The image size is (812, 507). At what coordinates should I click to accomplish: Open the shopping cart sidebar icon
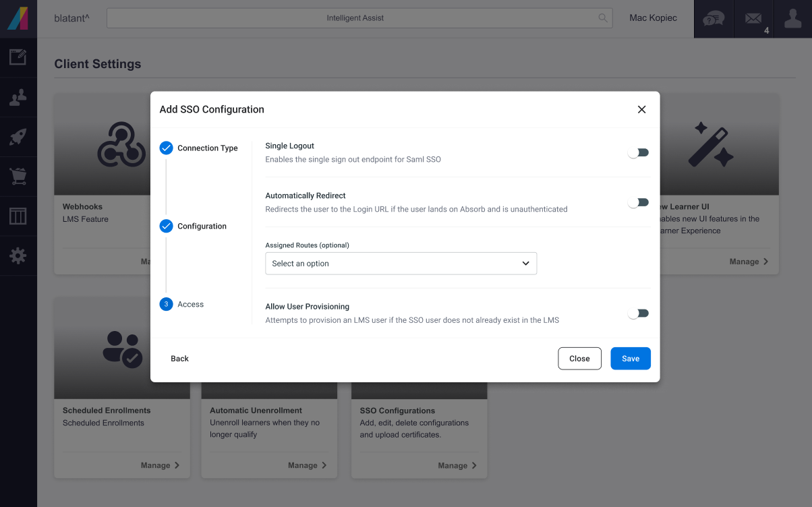point(18,177)
